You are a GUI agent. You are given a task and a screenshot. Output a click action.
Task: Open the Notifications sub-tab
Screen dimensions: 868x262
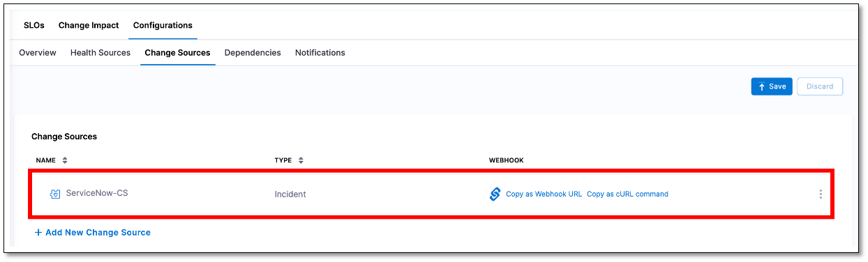click(320, 53)
